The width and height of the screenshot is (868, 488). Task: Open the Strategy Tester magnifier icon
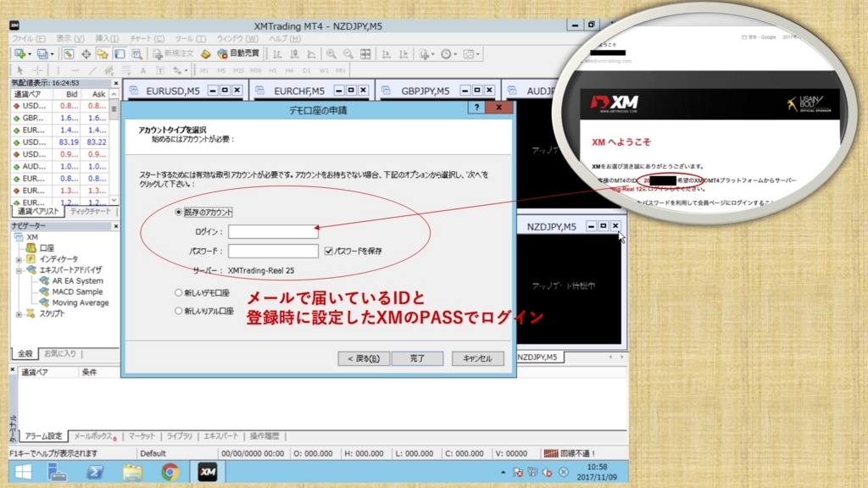pyautogui.click(x=136, y=53)
